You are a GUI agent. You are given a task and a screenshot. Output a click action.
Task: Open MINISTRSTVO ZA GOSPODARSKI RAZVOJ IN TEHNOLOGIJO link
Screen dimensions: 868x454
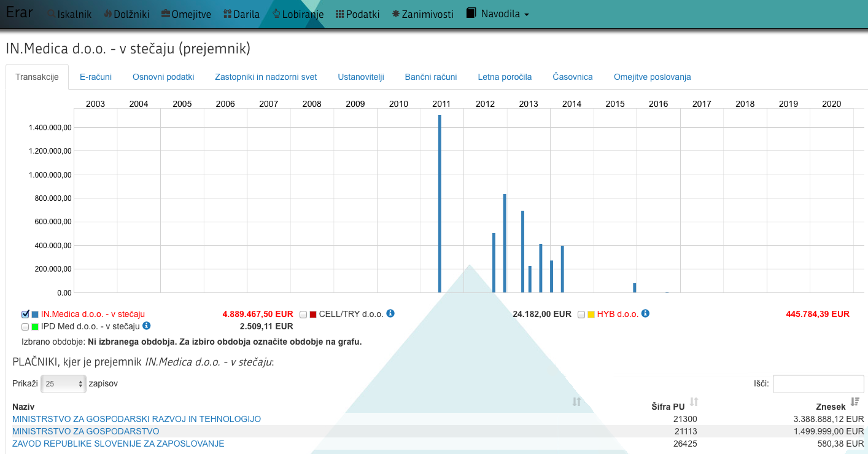click(x=136, y=419)
